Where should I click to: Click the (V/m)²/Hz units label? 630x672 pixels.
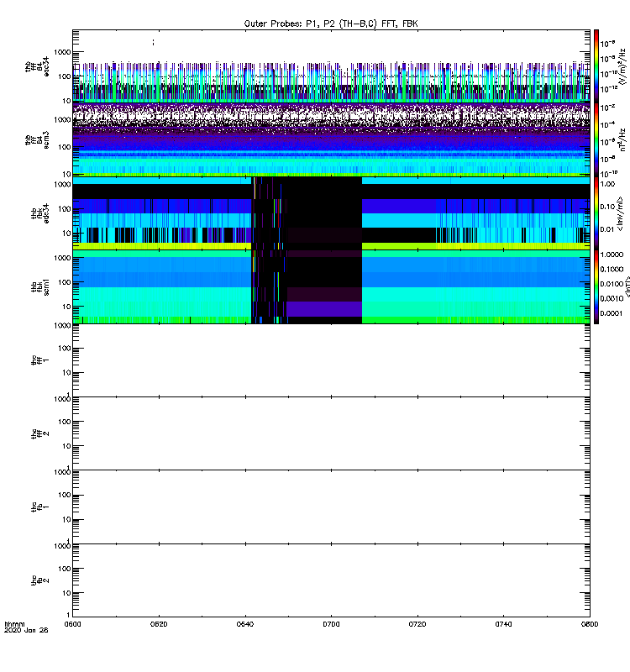(622, 66)
